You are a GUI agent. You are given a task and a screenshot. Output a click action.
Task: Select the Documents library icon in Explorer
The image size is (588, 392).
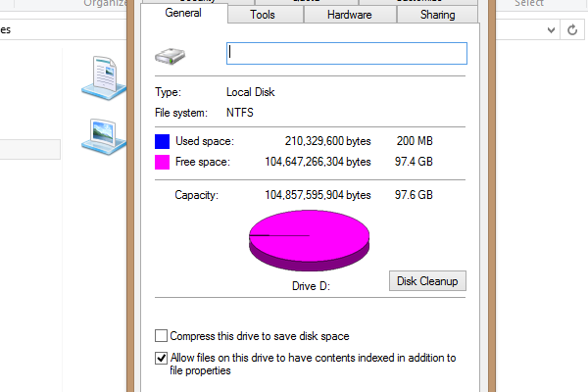coord(104,78)
